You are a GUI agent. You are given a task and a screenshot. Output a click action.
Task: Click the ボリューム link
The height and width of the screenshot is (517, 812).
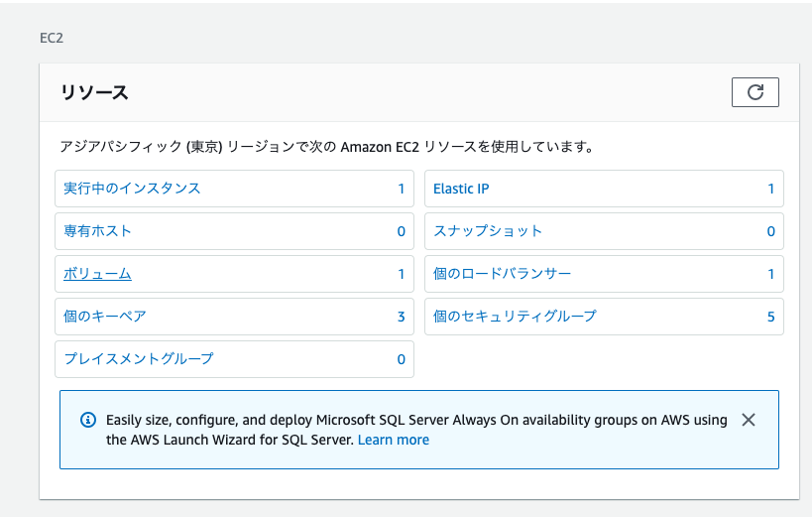coord(97,274)
